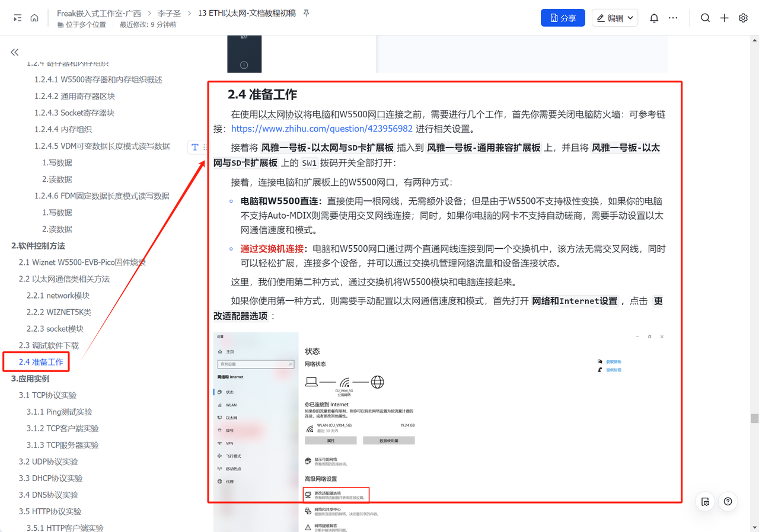Click the embedded Windows network settings screenshot
Image resolution: width=759 pixels, height=532 pixels.
(x=440, y=431)
